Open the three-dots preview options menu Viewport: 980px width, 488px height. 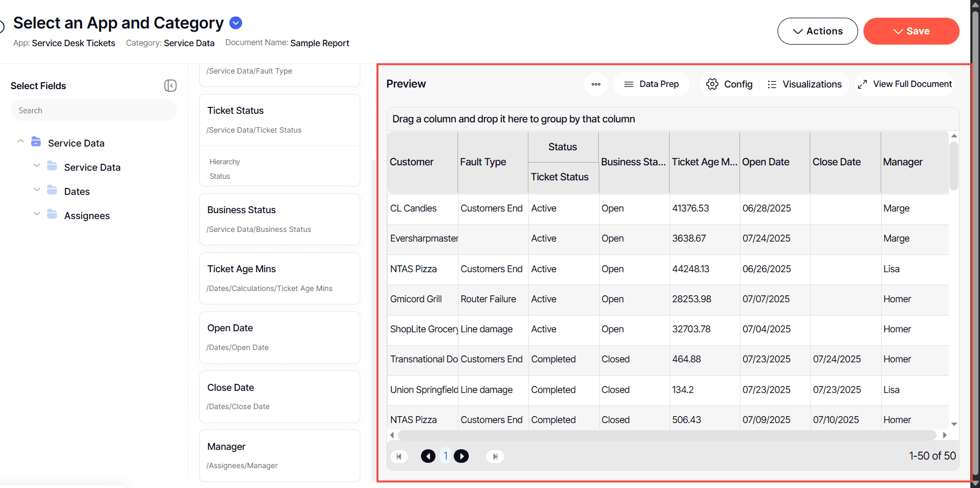(x=596, y=84)
